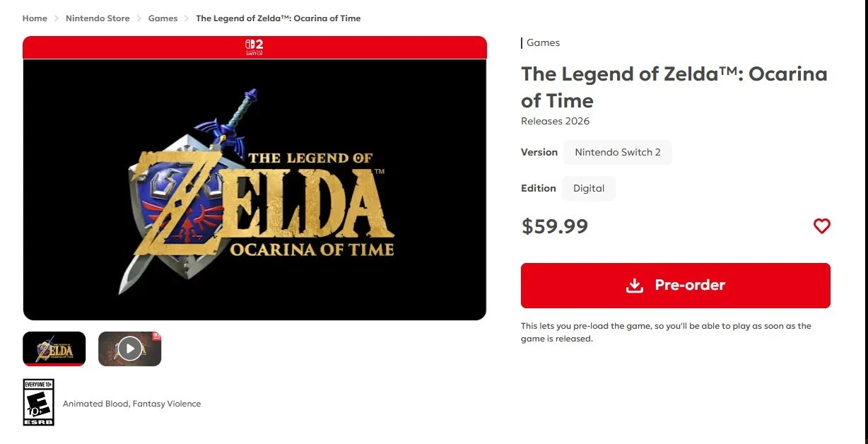Select the first Zelda logo thumbnail
The height and width of the screenshot is (444, 868).
tap(54, 349)
